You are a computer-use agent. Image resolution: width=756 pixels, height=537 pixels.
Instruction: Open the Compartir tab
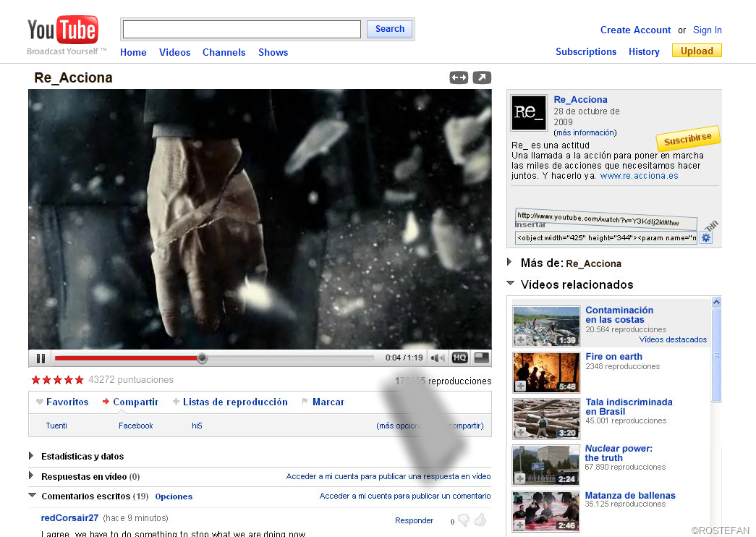point(130,402)
